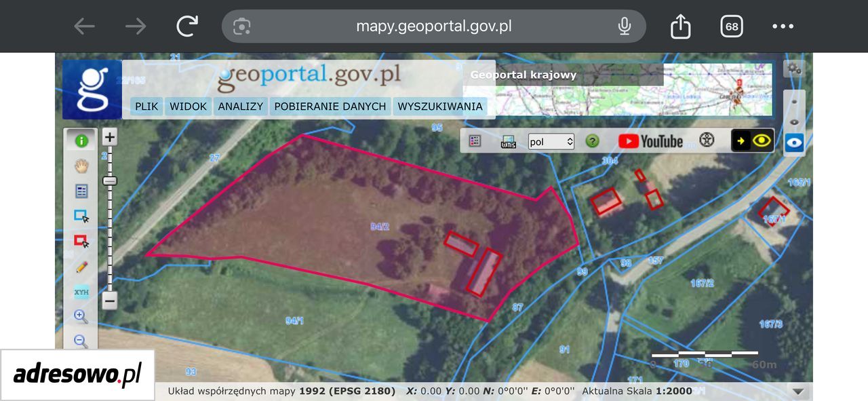Screen dimensions: 868x401
Task: Go forward with browser forward arrow
Action: 136,26
